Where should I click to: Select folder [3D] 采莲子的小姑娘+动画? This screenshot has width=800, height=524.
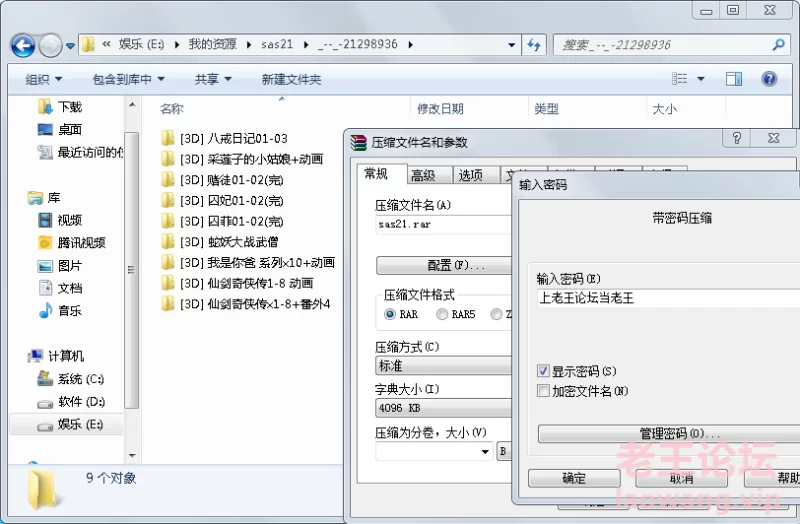coord(242,159)
